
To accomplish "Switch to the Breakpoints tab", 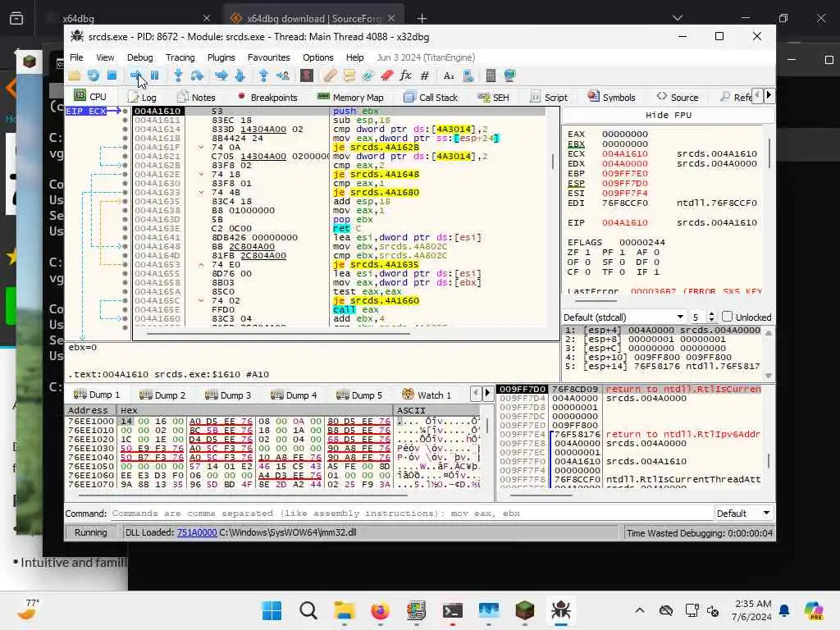I will pos(267,97).
